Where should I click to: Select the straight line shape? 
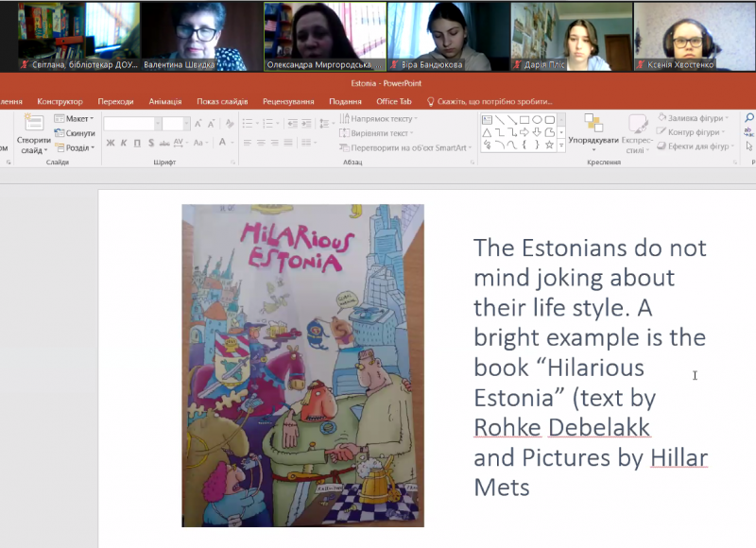point(500,120)
